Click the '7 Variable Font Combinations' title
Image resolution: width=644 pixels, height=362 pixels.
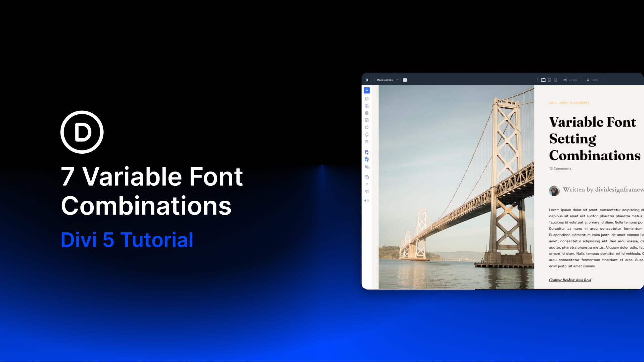[152, 191]
